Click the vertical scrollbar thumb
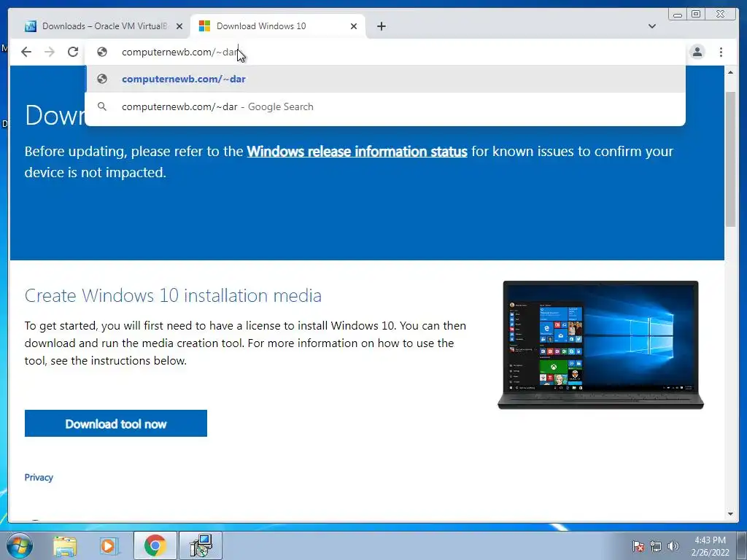The height and width of the screenshot is (560, 747). pos(730,160)
